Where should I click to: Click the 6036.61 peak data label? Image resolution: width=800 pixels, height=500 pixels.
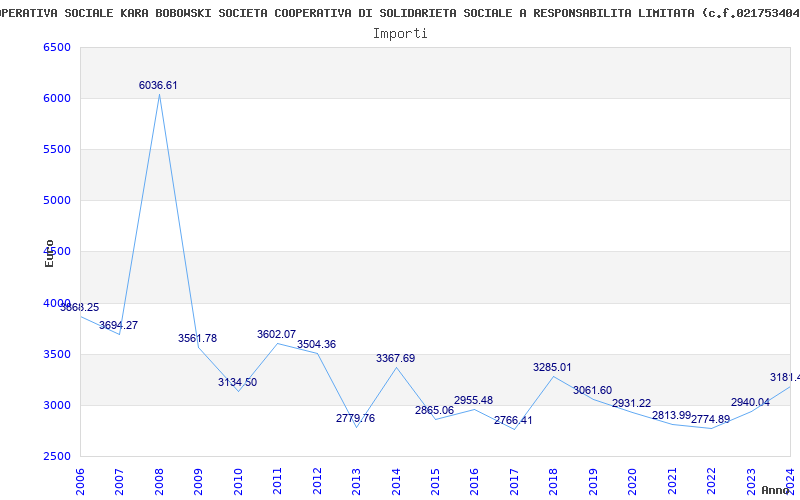(x=158, y=85)
